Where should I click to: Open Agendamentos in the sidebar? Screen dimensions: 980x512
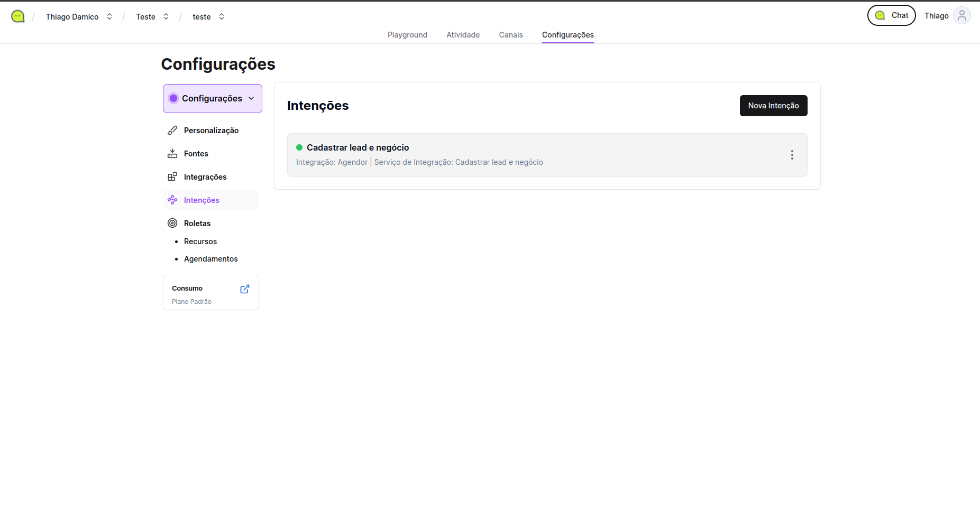click(210, 259)
